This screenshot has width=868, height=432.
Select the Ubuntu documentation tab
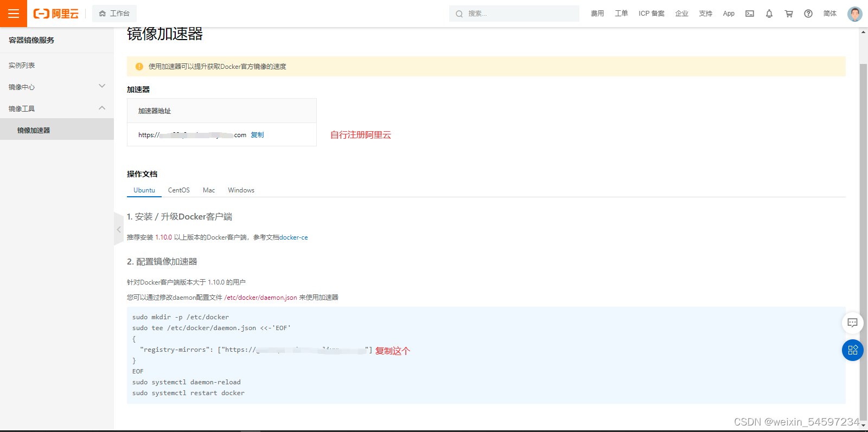(144, 190)
